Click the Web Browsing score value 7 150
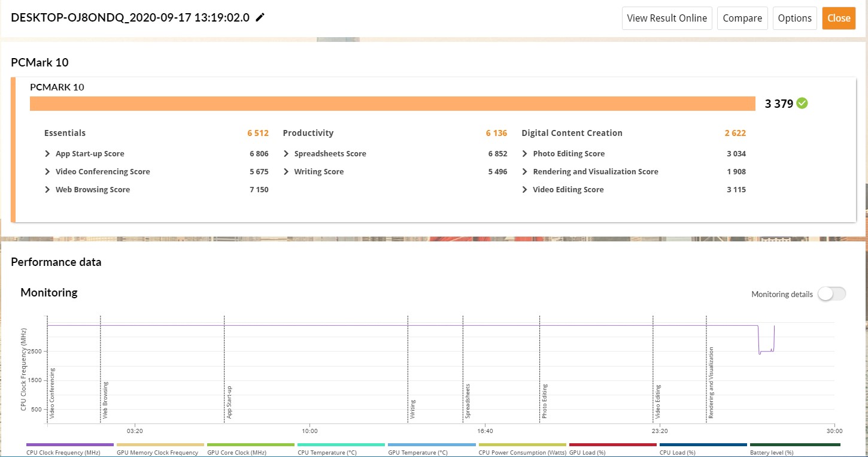868x457 pixels. (x=259, y=190)
